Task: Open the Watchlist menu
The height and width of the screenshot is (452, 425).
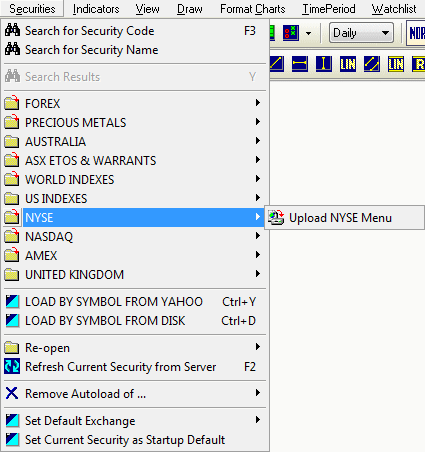Action: click(x=394, y=9)
